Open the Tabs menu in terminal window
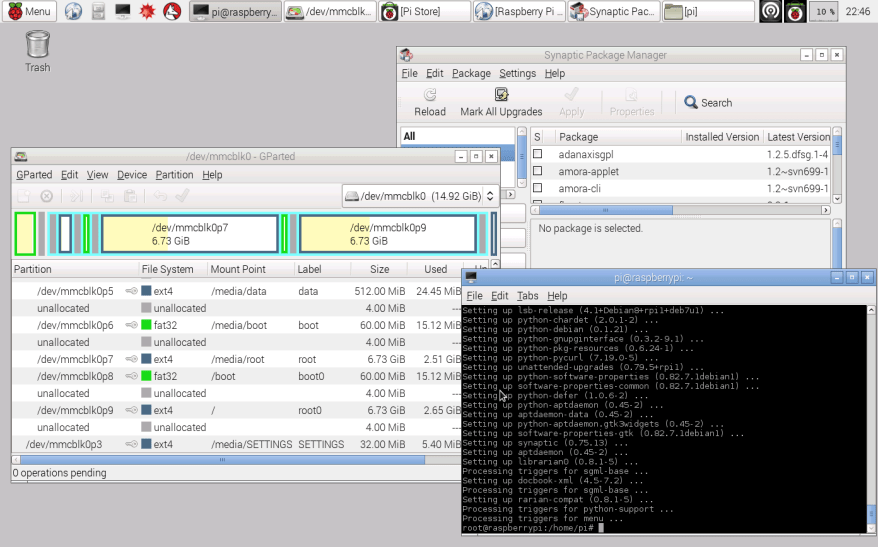Image resolution: width=878 pixels, height=547 pixels. [x=527, y=296]
